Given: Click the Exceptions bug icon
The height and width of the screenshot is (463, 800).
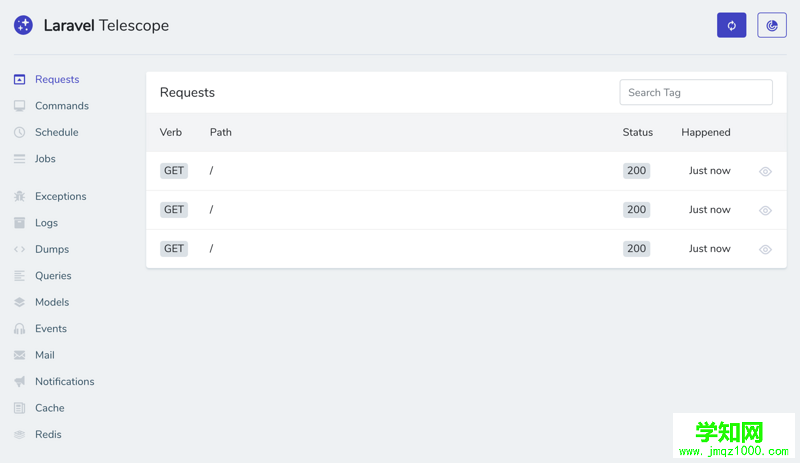Looking at the screenshot, I should tap(19, 196).
